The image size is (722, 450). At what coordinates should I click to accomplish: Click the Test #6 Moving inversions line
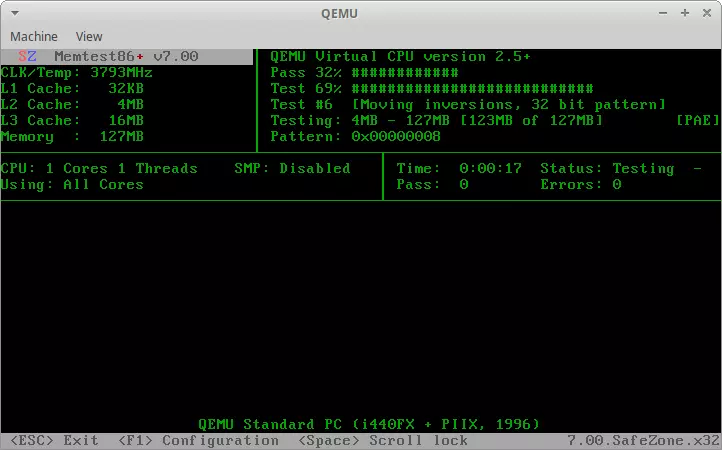click(468, 105)
